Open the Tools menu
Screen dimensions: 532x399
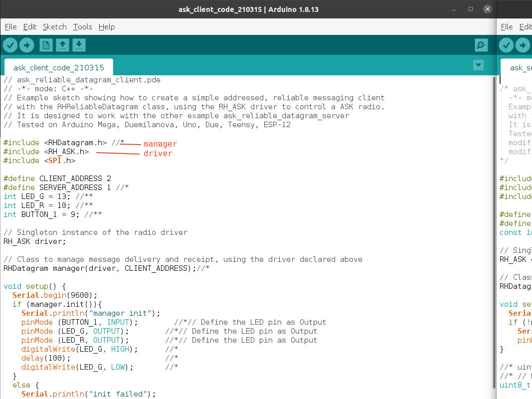(82, 27)
